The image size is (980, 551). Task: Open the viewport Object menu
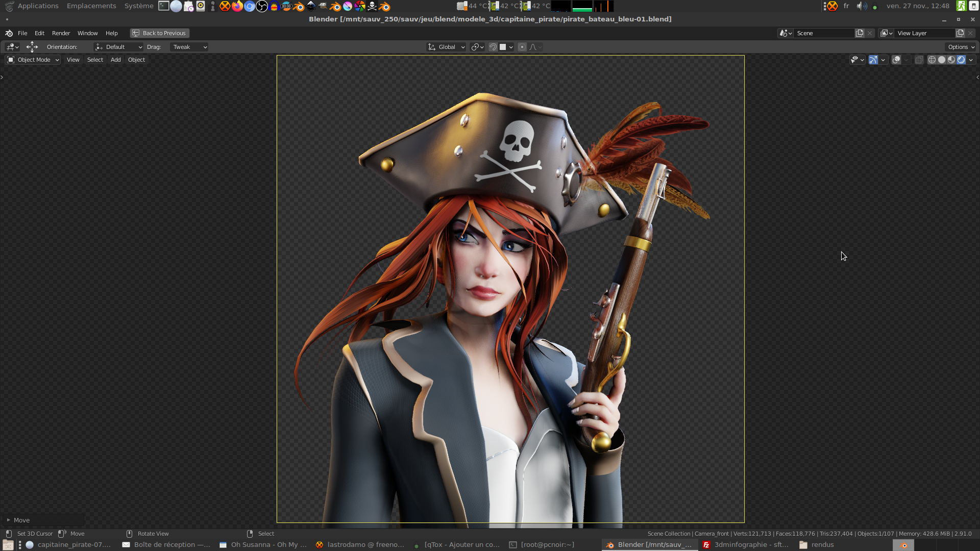(x=136, y=60)
